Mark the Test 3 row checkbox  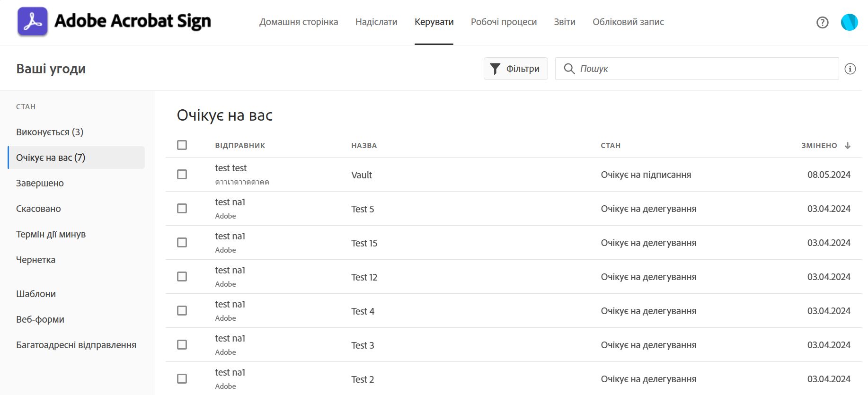pos(182,345)
